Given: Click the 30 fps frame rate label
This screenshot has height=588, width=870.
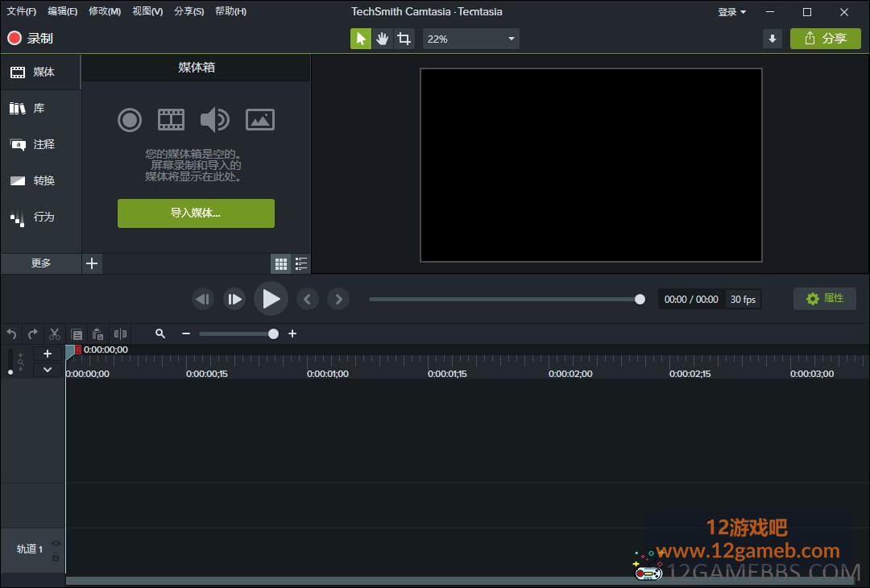Looking at the screenshot, I should point(743,300).
